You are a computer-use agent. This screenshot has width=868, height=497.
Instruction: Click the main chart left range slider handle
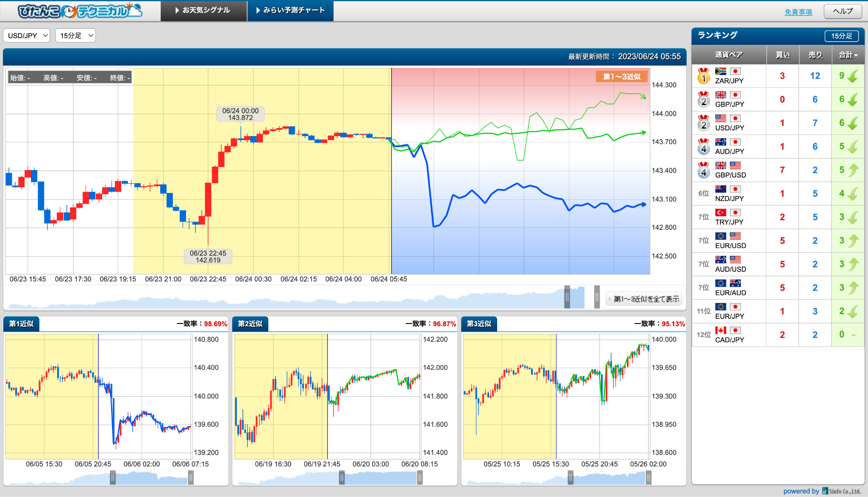567,297
